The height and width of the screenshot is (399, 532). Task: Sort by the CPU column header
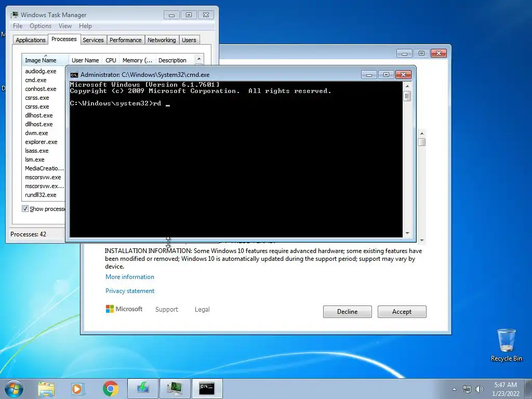111,60
